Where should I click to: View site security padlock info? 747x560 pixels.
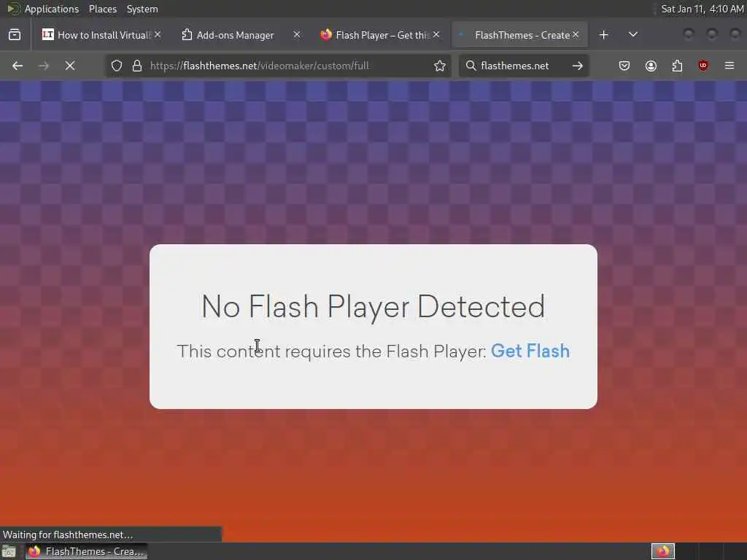point(137,66)
